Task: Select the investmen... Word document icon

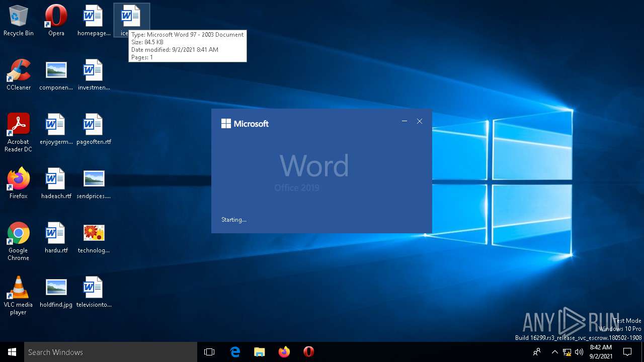Action: 94,75
